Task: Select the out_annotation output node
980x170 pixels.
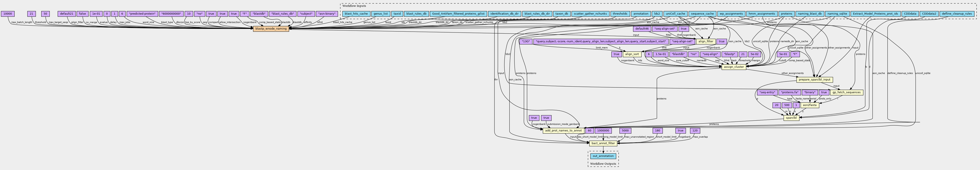Action: pos(603,156)
